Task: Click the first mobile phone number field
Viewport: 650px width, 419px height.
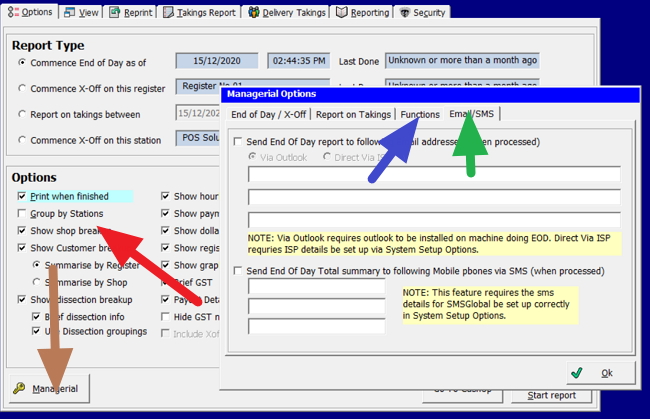Action: (x=317, y=286)
